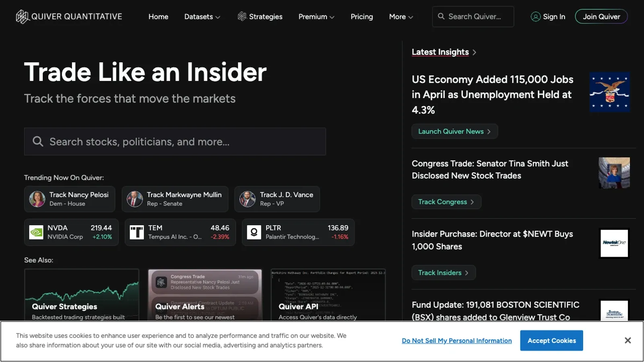Open the NVDA stock ticker name

click(x=58, y=228)
